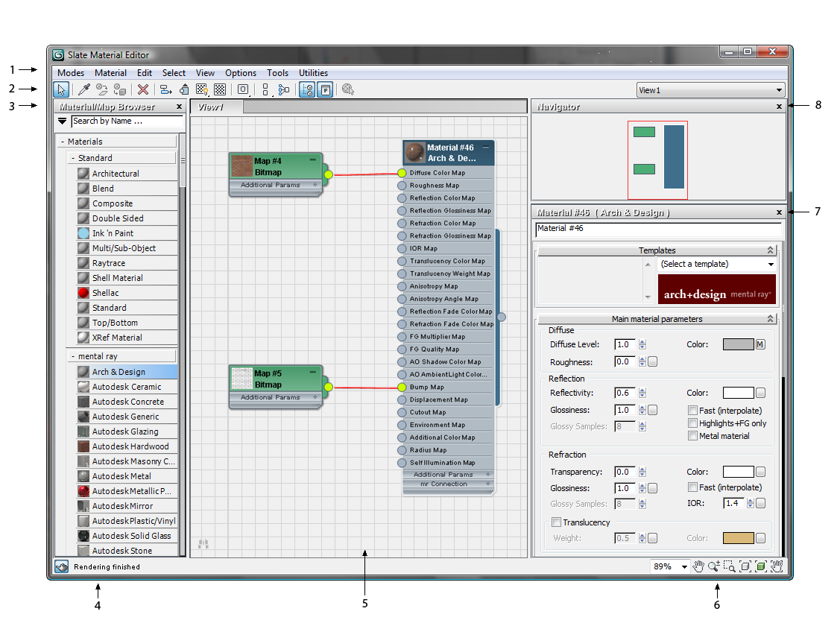Open Material ID Channel flyout
This screenshot has width=840, height=626.
[x=243, y=89]
